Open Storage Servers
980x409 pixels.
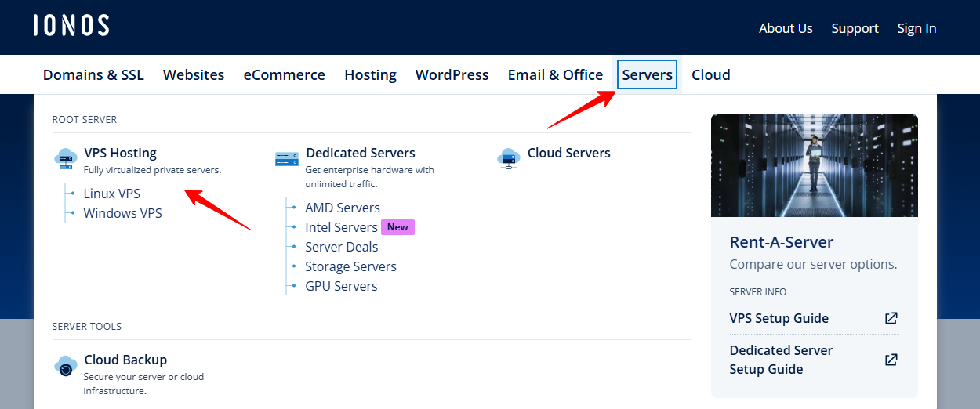350,266
